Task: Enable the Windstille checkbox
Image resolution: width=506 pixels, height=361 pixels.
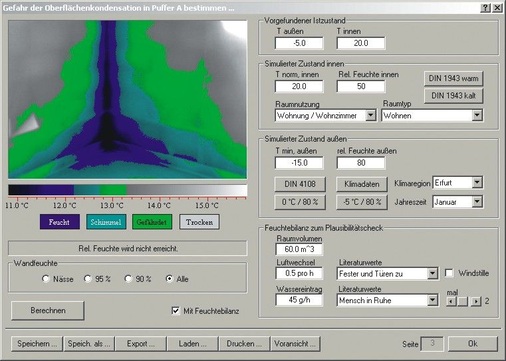Action: coord(449,273)
